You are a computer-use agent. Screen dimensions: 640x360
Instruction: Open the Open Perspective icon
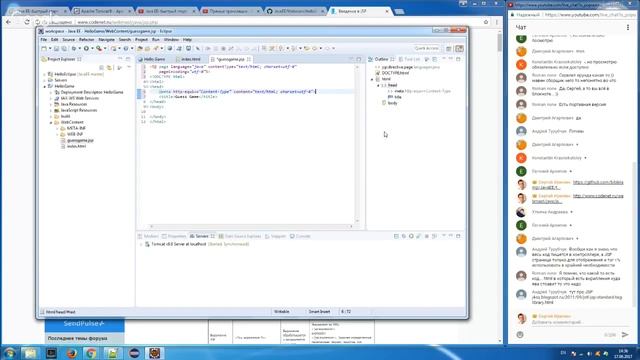(x=449, y=49)
